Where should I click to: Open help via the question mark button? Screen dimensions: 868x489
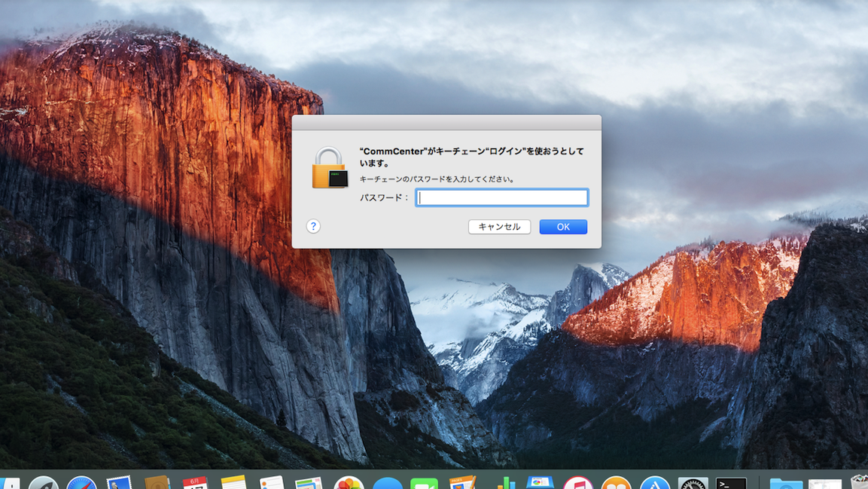tap(313, 226)
